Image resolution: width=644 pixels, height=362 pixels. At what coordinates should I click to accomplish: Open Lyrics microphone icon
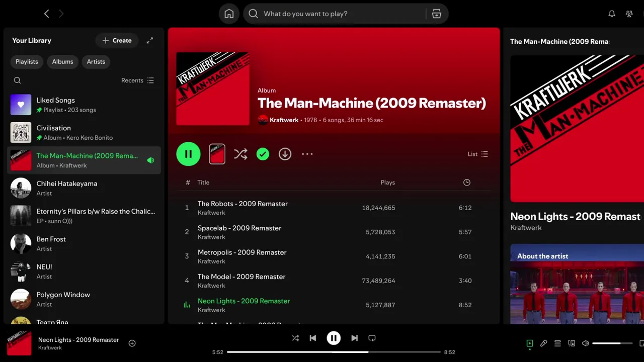pyautogui.click(x=543, y=343)
